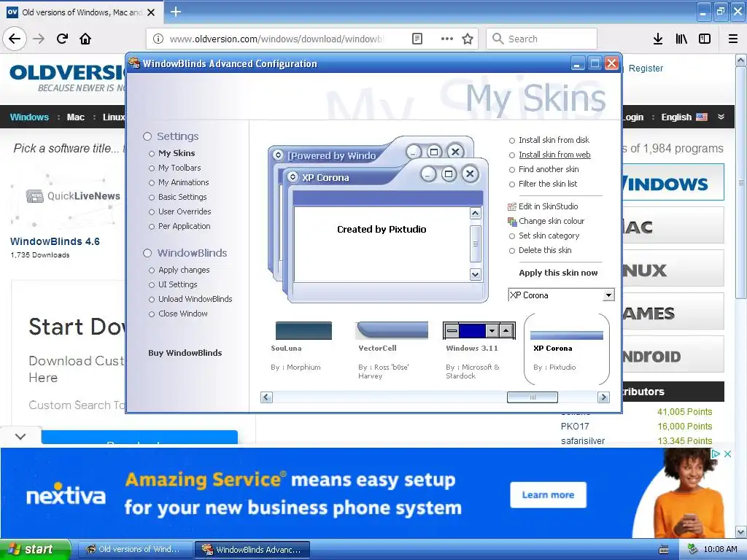Select the Windows 3.11 skin thumbnail
Viewport: 747px width, 560px height.
pos(479,330)
